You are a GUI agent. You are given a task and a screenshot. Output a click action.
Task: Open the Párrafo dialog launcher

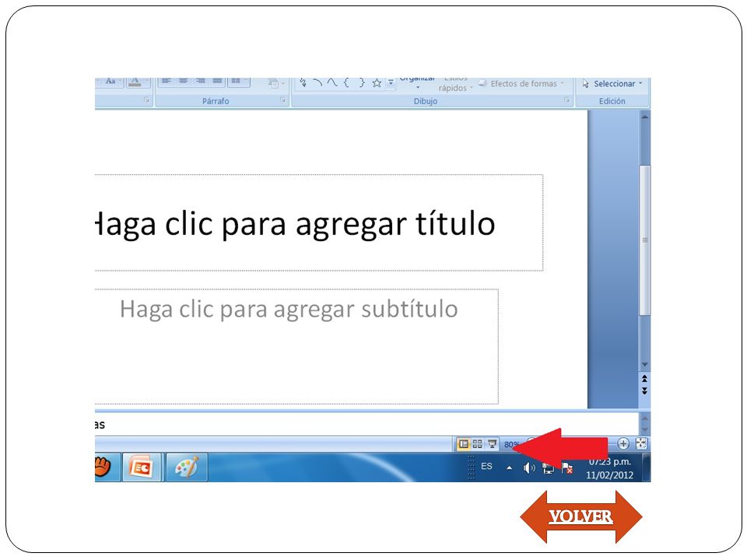point(283,100)
